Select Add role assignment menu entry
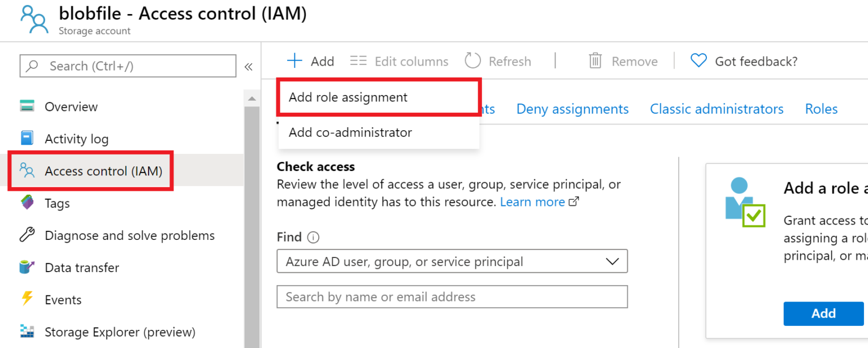Viewport: 868px width, 348px height. [379, 97]
